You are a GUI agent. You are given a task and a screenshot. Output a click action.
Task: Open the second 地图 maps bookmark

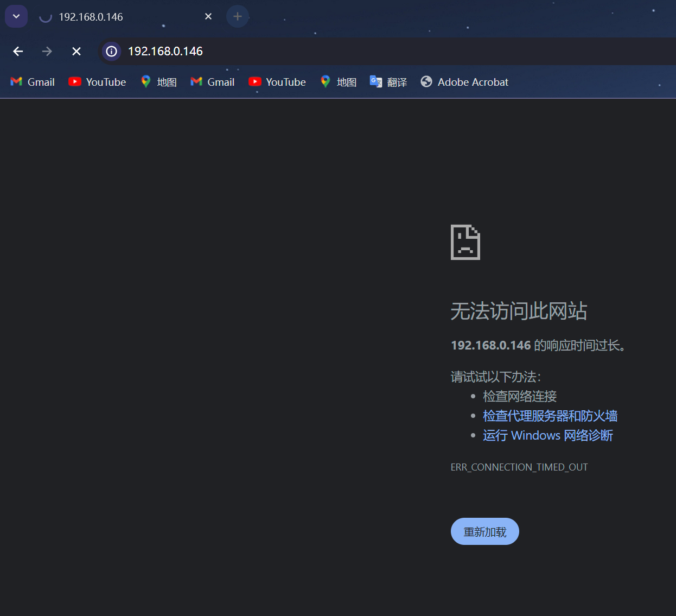click(x=339, y=82)
